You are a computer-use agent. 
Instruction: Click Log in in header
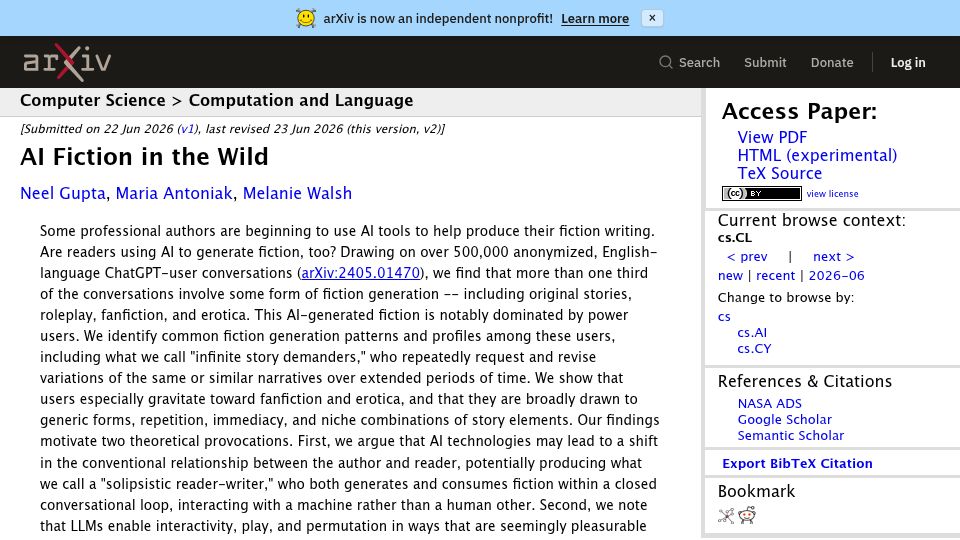click(907, 62)
